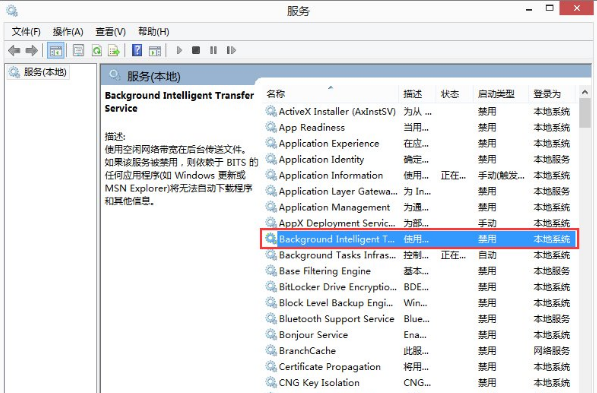Select the Application Experience service
597x393 pixels.
(x=420, y=144)
